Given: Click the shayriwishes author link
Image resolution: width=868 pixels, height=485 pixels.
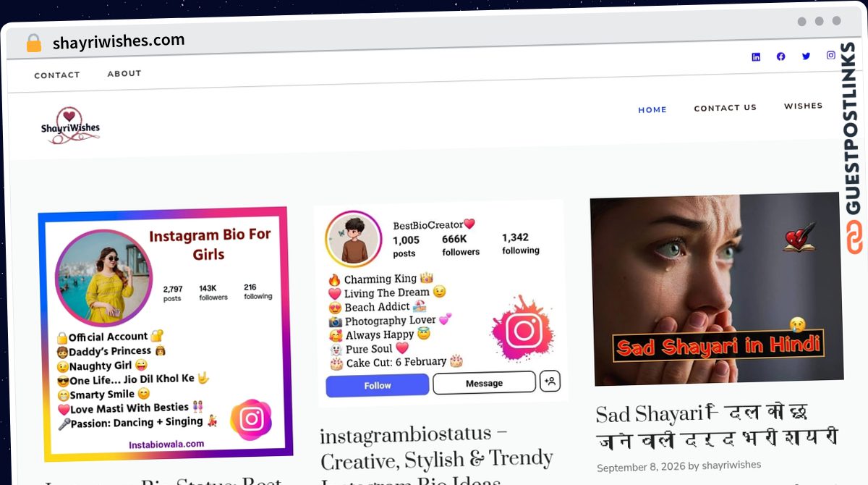Looking at the screenshot, I should point(731,465).
